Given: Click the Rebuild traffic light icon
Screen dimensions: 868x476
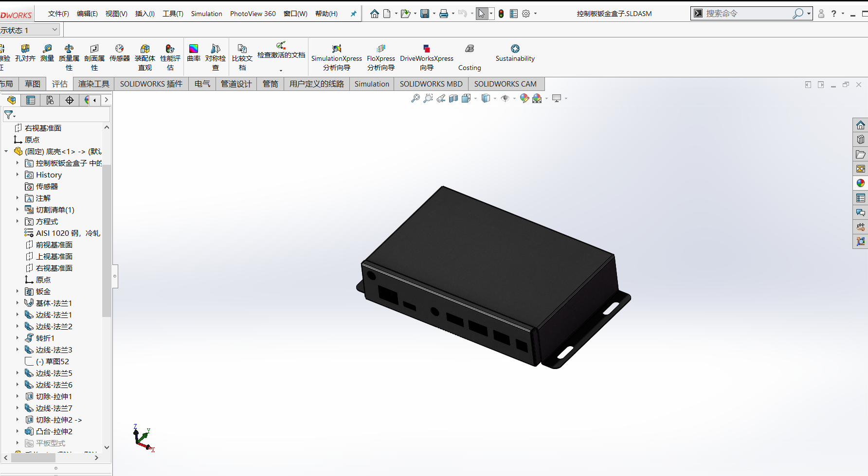Looking at the screenshot, I should 501,14.
